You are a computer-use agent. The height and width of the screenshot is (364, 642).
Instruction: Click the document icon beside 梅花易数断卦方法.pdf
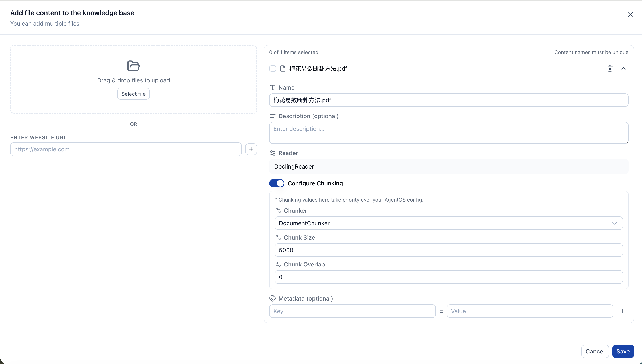[x=283, y=69]
